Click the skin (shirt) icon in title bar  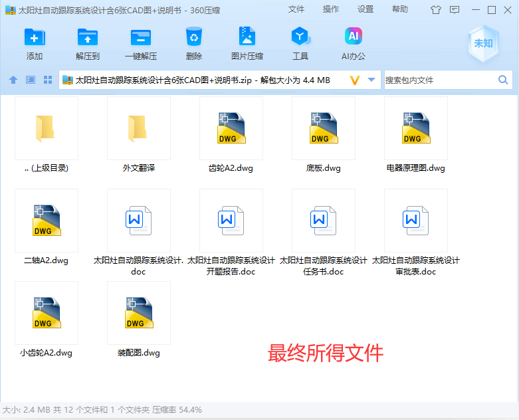(x=436, y=10)
